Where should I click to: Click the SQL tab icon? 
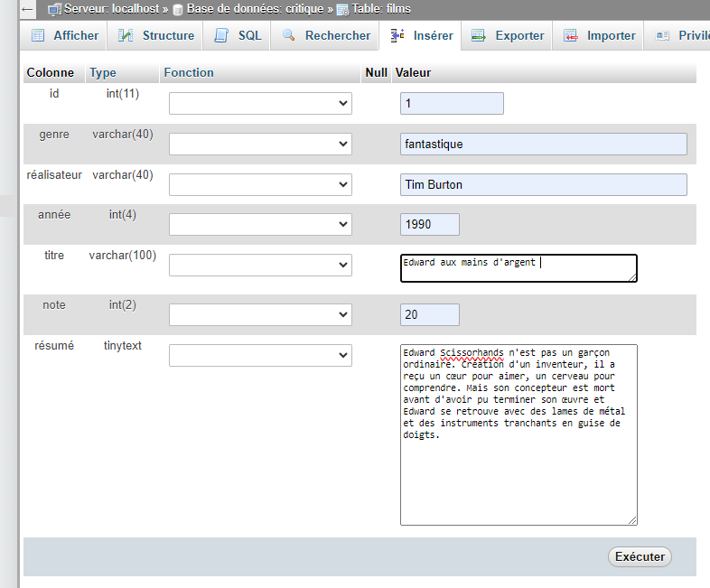[x=221, y=35]
